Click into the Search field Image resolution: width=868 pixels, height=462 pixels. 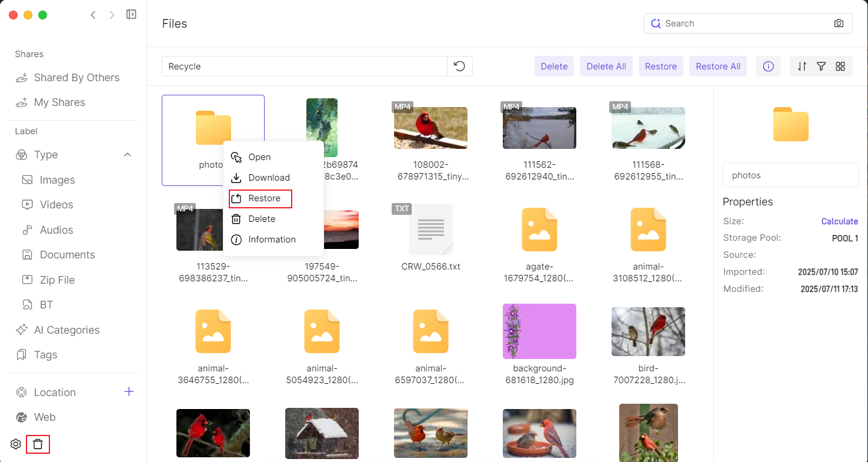tap(744, 24)
